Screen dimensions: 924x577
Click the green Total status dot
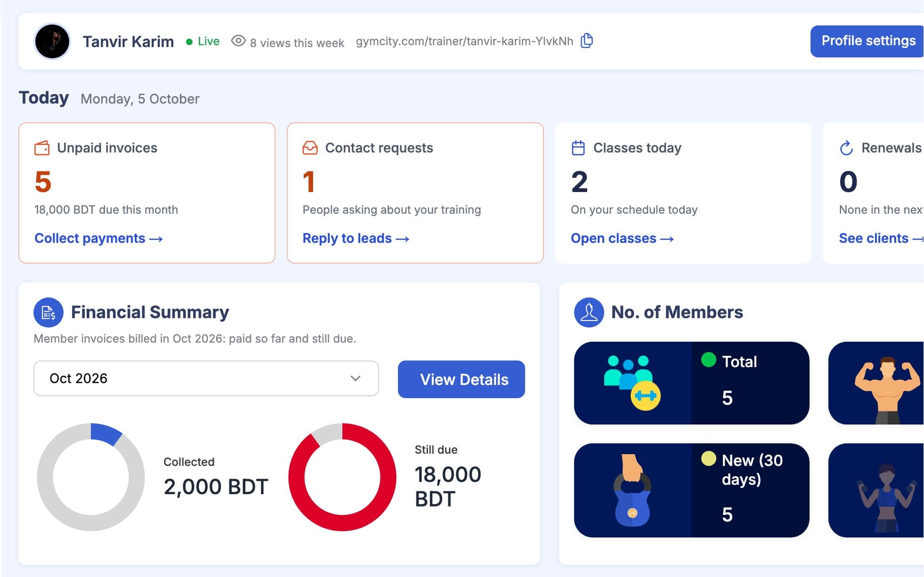coord(709,360)
